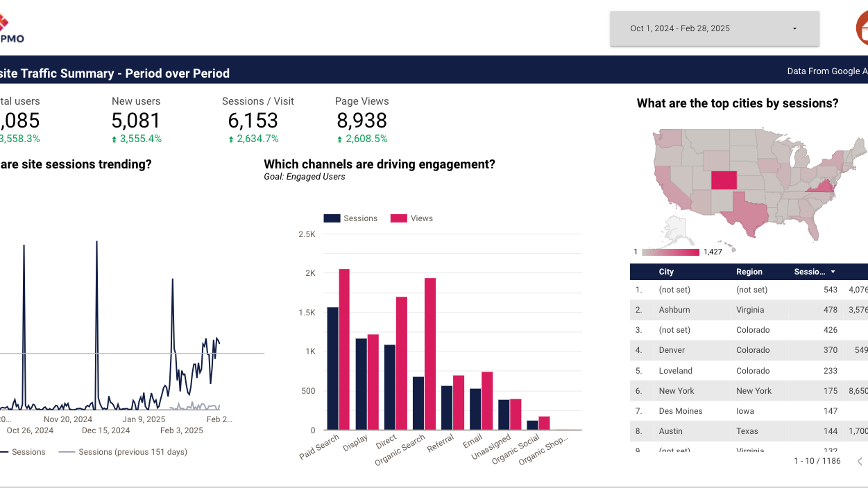Click the Organic Search pink Views bar
The height and width of the screenshot is (488, 868).
click(x=430, y=354)
